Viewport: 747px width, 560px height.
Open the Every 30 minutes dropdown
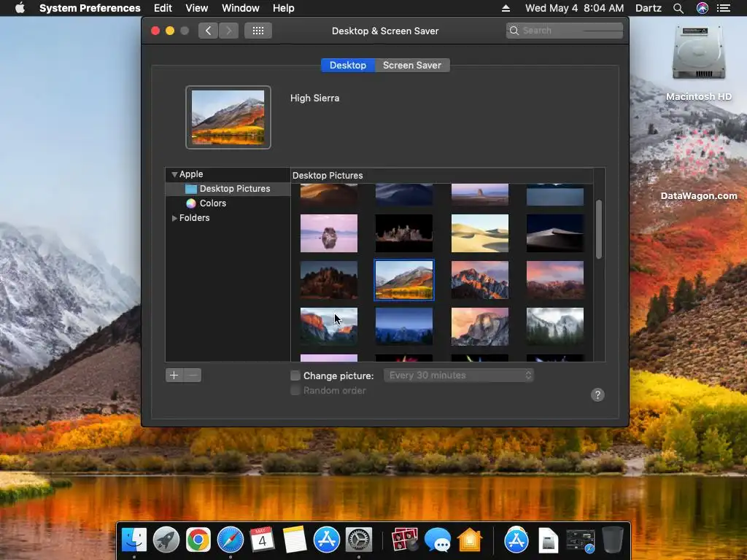pos(459,376)
